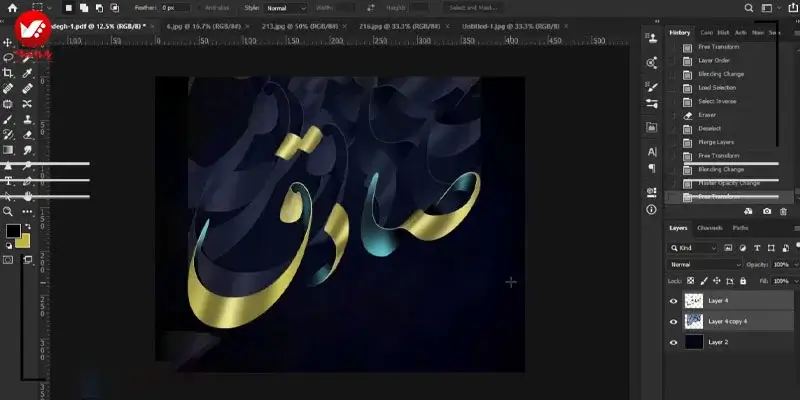The image size is (800, 400).
Task: Open the Search icon at top right
Action: (x=748, y=8)
